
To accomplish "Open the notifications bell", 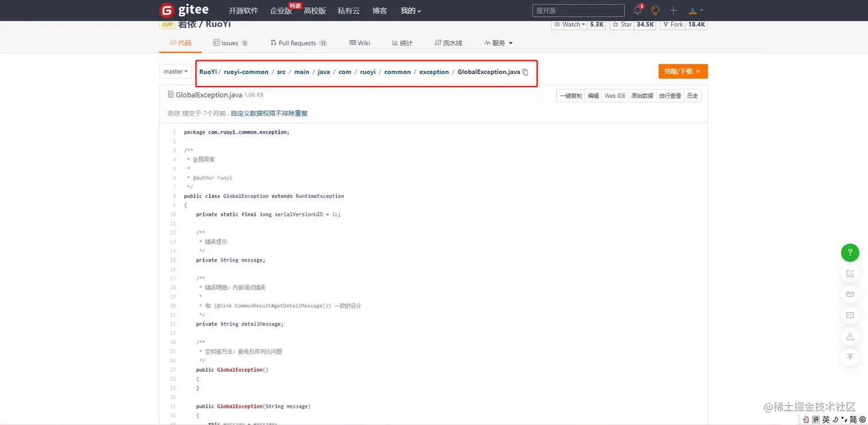I will click(638, 10).
